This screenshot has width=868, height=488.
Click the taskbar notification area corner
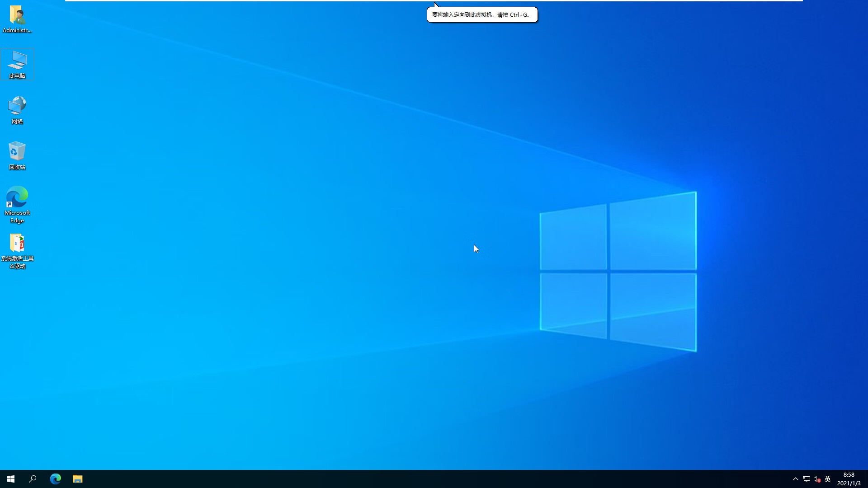click(x=865, y=479)
